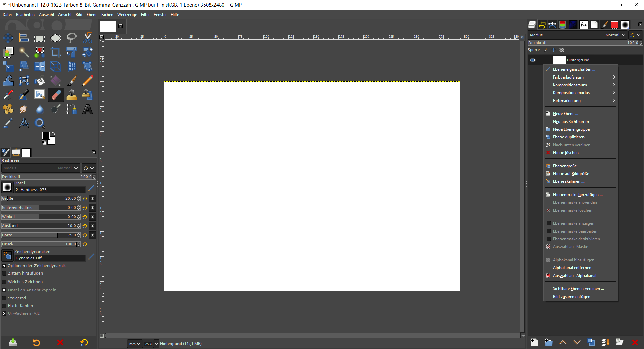Select the Scissors cut tool

88,38
